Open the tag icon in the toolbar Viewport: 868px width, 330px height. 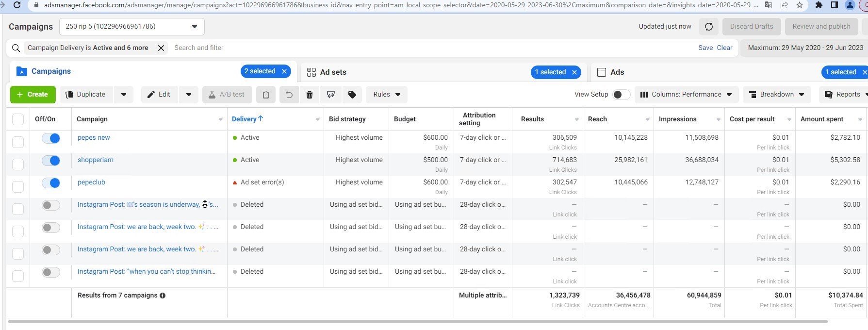(x=352, y=95)
